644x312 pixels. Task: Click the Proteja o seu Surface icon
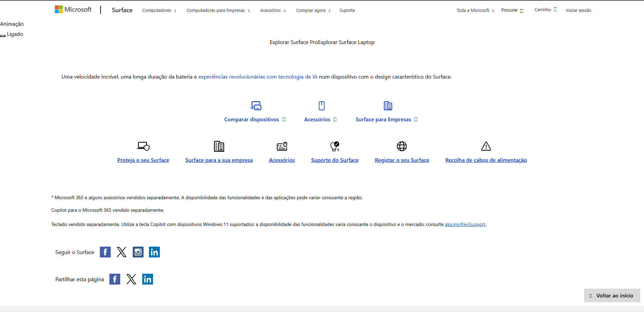143,146
